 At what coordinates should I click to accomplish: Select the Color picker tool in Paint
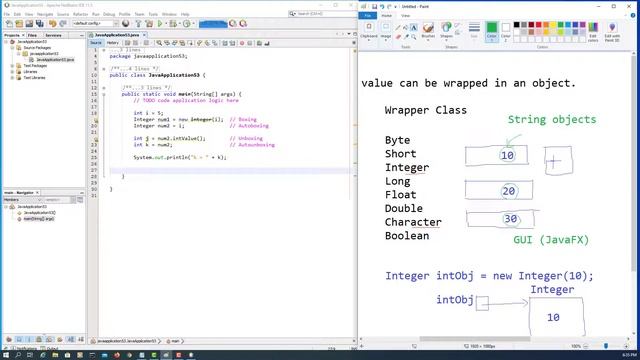[406, 37]
